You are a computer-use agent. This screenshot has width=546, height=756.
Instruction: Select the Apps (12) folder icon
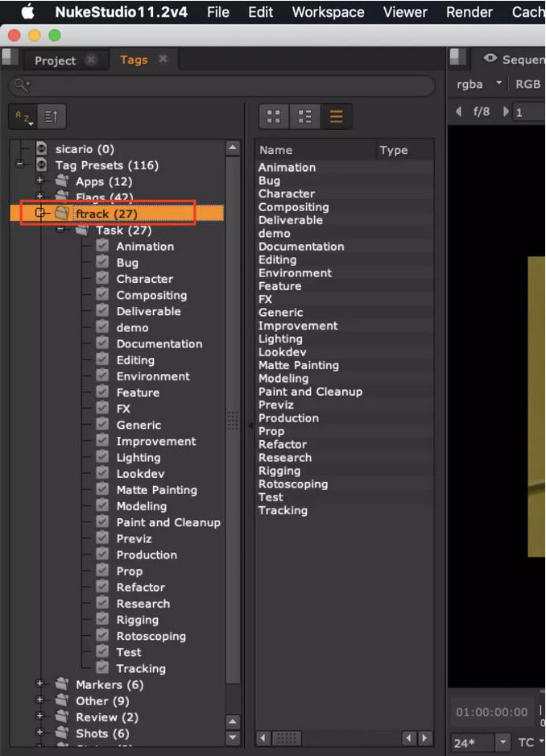62,181
